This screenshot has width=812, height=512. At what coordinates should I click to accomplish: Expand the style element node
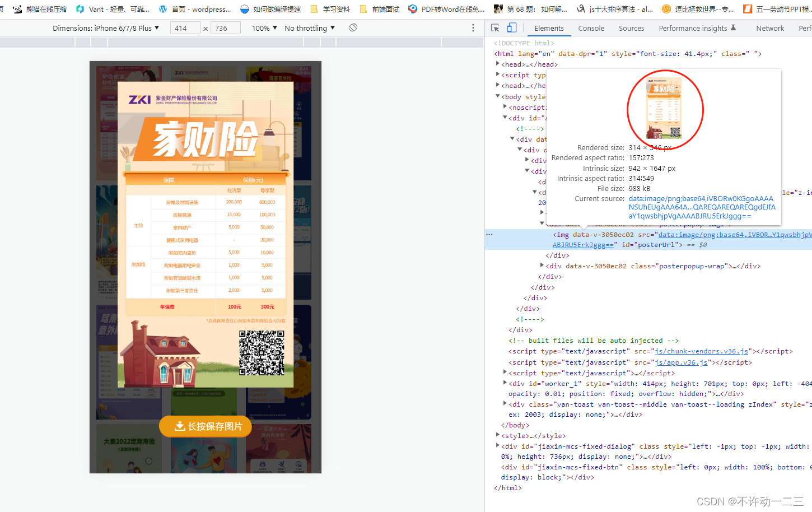498,435
